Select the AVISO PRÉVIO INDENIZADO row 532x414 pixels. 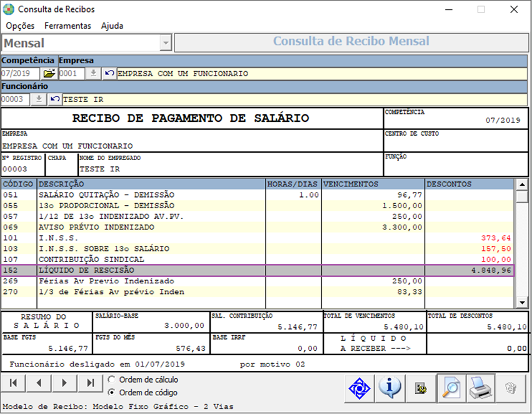point(258,227)
